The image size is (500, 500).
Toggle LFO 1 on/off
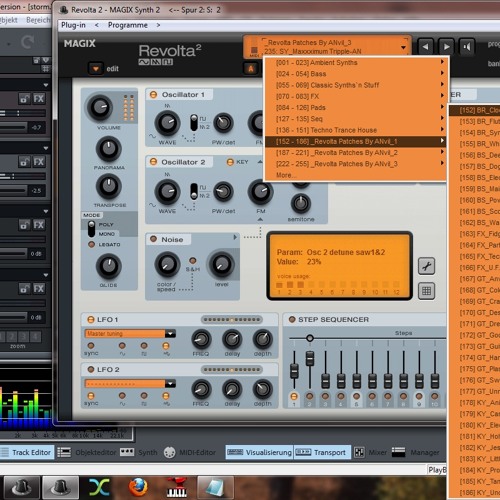(x=91, y=319)
